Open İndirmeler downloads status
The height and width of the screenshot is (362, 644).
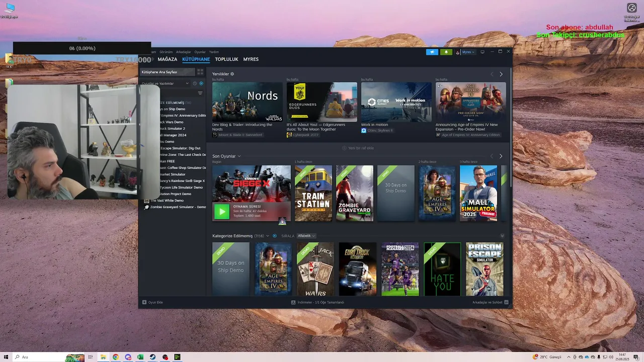[317, 302]
